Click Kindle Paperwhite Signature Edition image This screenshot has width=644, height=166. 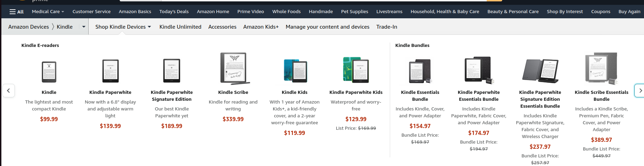[172, 71]
